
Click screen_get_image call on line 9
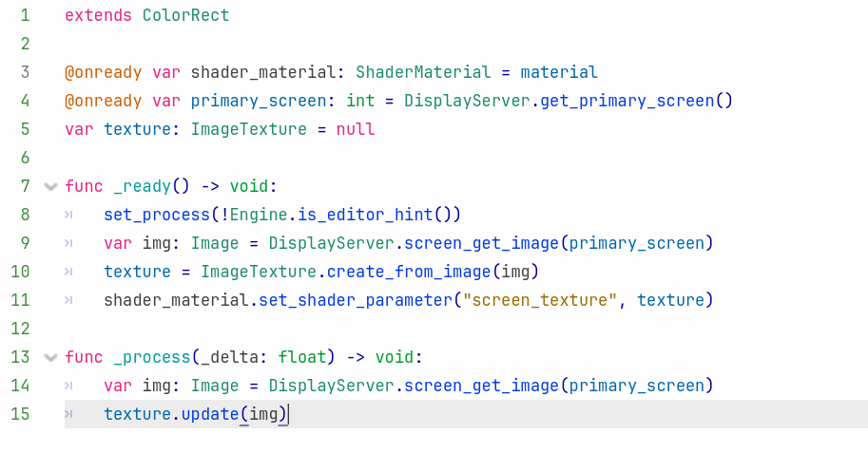click(x=481, y=243)
